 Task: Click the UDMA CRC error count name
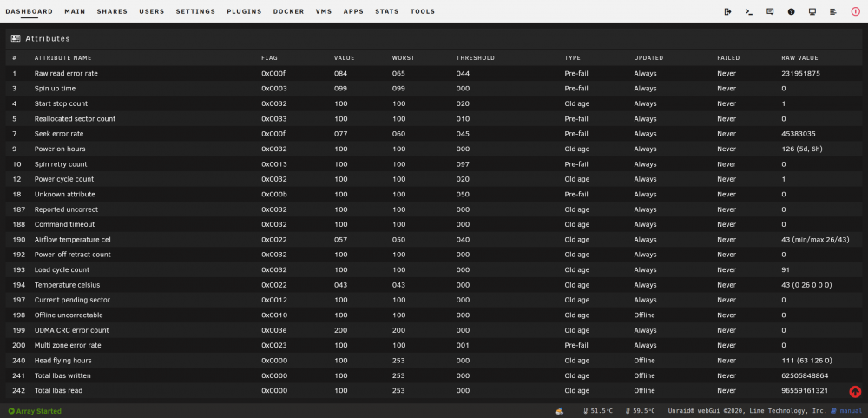pyautogui.click(x=71, y=330)
